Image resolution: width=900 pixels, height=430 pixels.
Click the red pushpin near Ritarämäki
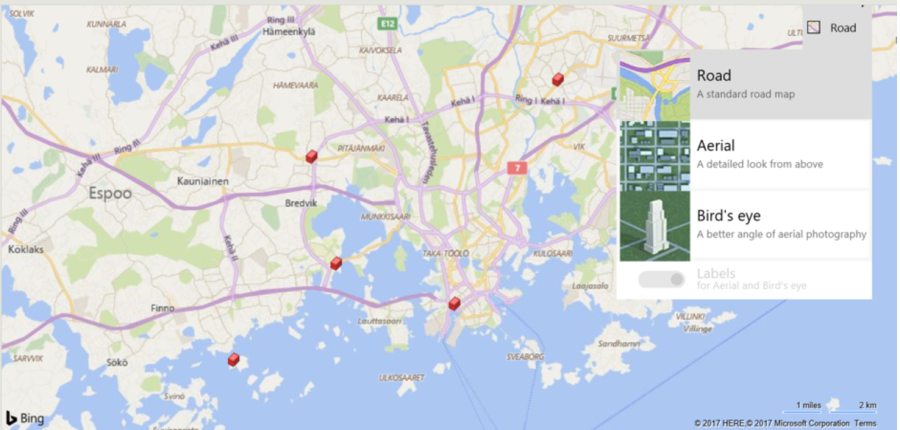(x=312, y=156)
